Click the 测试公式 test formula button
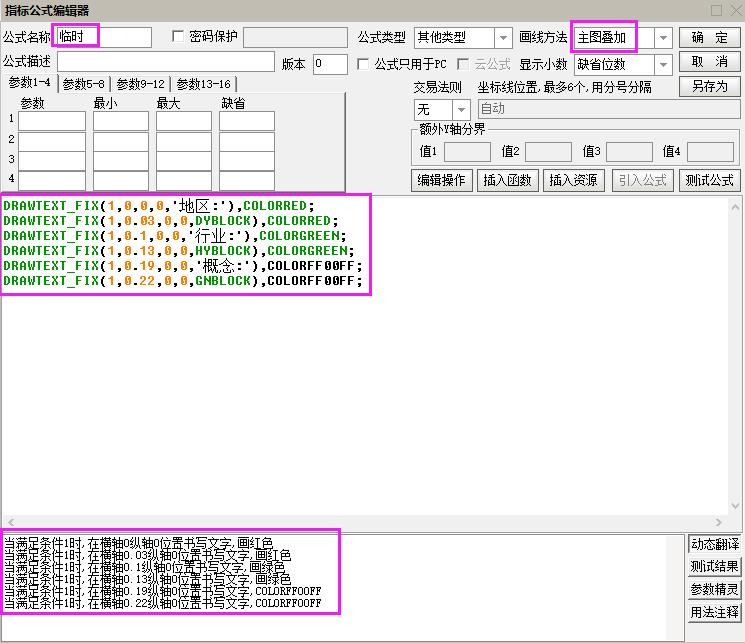 point(709,181)
